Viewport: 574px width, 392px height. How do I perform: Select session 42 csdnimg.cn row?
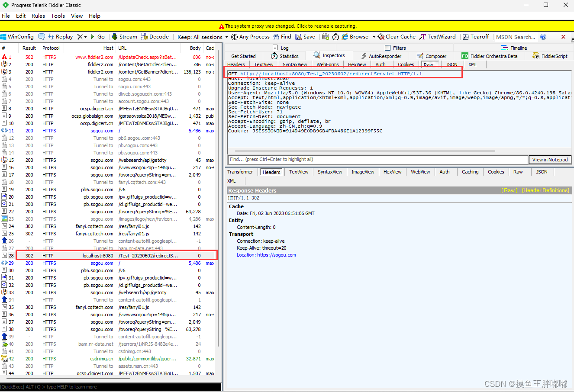click(108, 359)
